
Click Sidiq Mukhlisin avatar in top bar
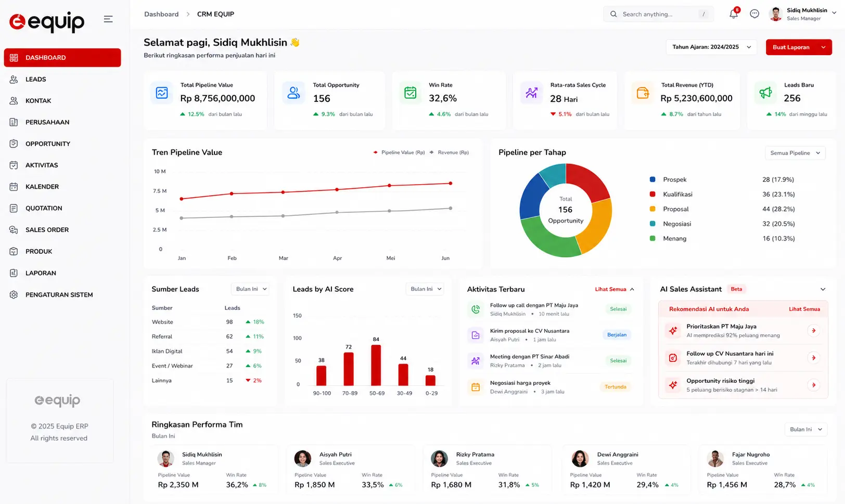[776, 14]
